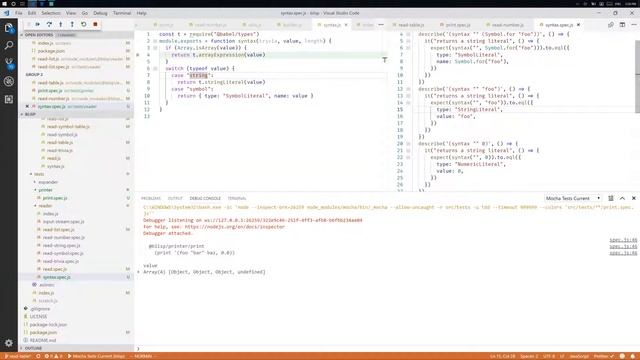Click the debug Step Out button
Screen dimensions: 640x360
pos(72,24)
